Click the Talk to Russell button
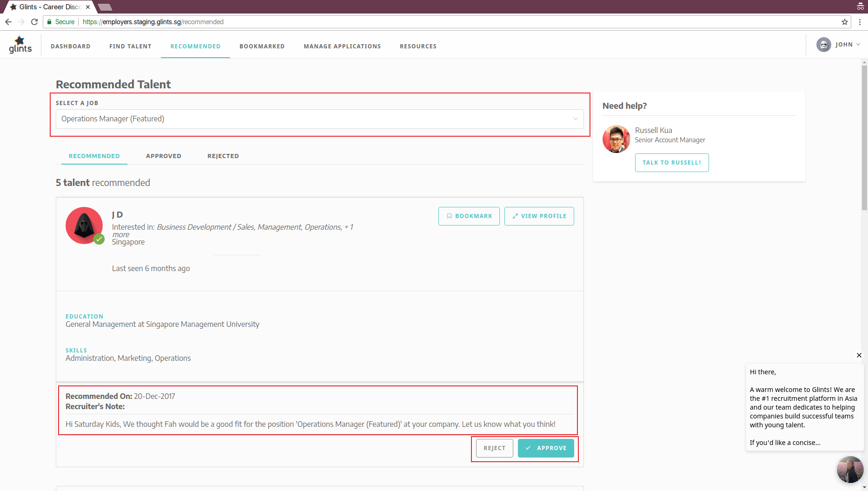 coord(671,163)
